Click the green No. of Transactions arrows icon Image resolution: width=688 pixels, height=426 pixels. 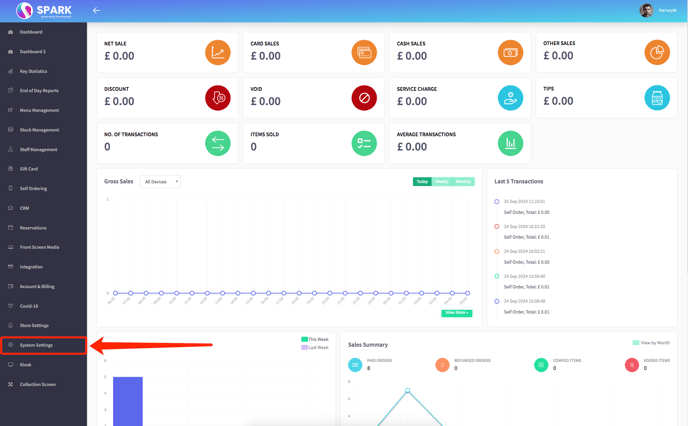point(217,143)
